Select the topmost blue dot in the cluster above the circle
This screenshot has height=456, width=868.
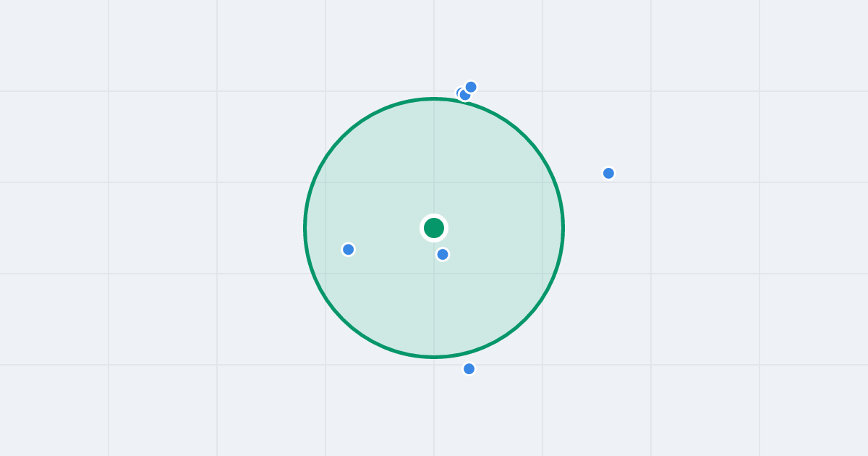pyautogui.click(x=471, y=87)
